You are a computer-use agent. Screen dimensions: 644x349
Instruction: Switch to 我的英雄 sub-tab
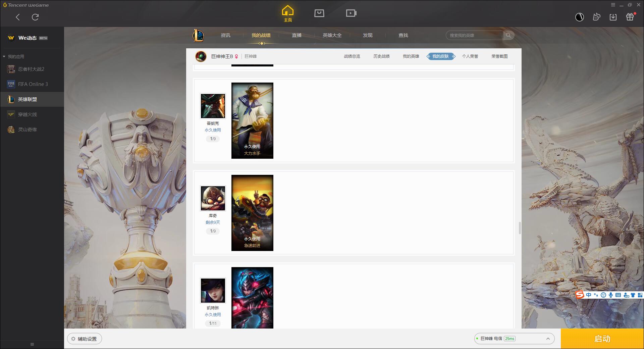411,56
